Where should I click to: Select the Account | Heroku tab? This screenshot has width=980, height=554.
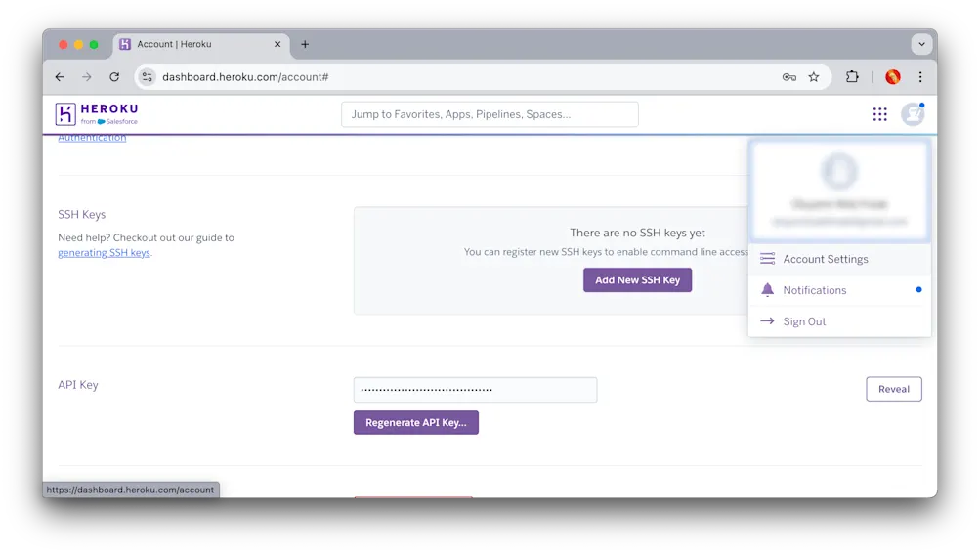[201, 44]
